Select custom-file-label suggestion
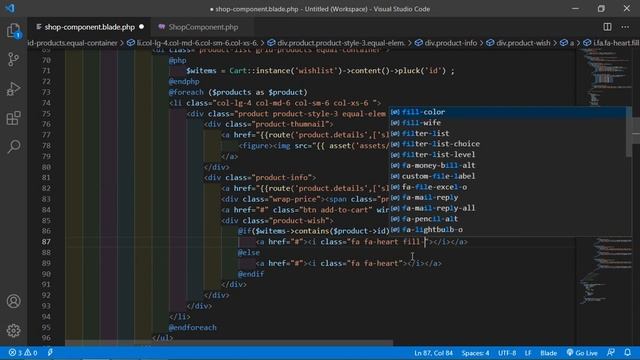 [x=508, y=176]
